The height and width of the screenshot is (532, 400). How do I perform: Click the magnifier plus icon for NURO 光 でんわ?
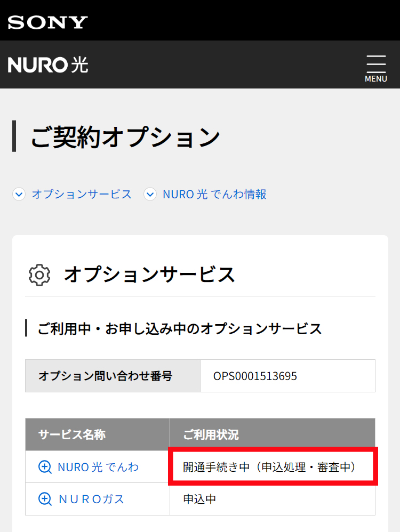(x=45, y=467)
